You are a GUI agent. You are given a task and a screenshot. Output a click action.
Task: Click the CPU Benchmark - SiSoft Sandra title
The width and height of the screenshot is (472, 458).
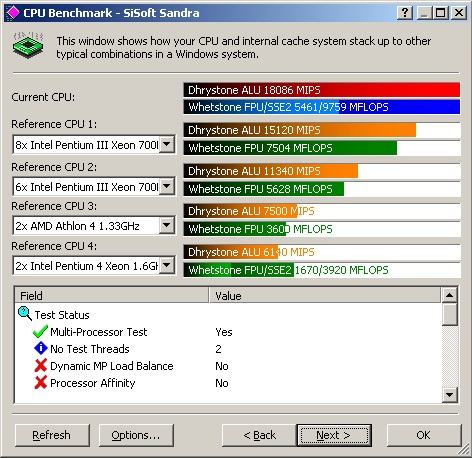tap(111, 13)
